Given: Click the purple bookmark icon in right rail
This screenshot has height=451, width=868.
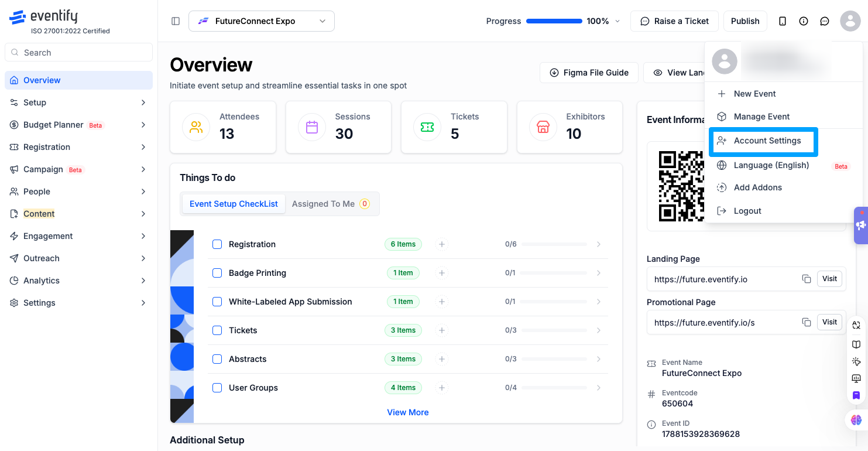Looking at the screenshot, I should click(x=856, y=395).
